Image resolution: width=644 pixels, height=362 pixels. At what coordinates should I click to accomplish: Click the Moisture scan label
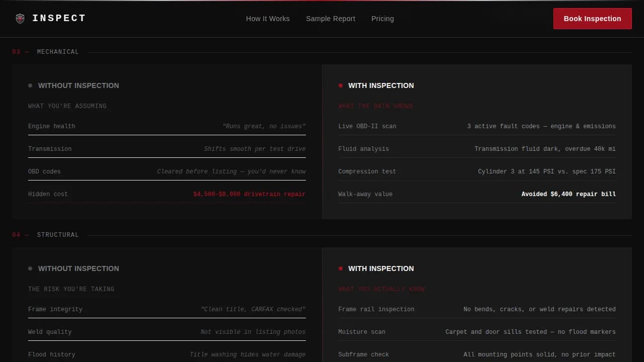[362, 332]
